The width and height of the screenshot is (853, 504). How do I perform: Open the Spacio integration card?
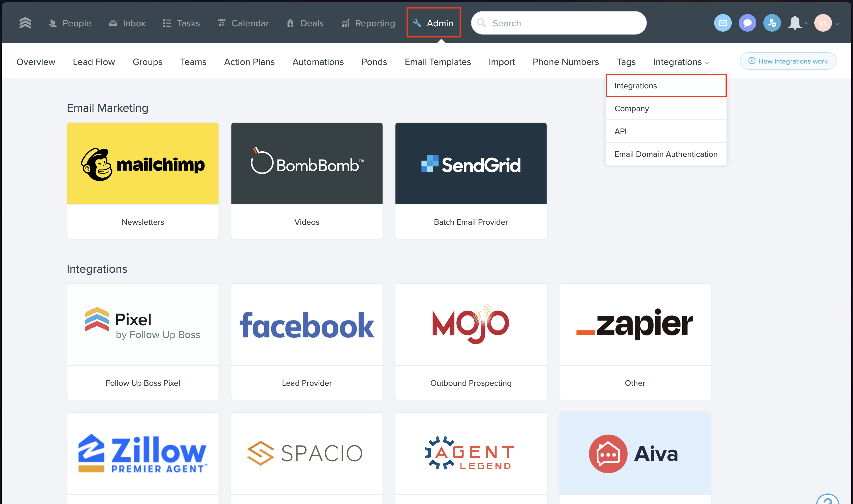pos(307,458)
